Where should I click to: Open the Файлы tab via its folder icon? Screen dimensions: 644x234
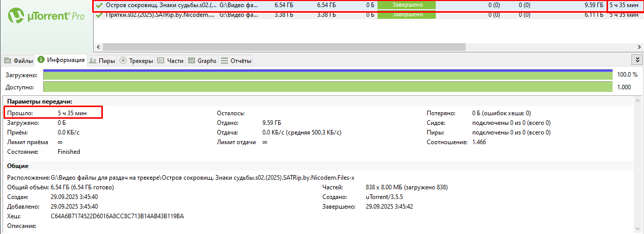click(8, 61)
